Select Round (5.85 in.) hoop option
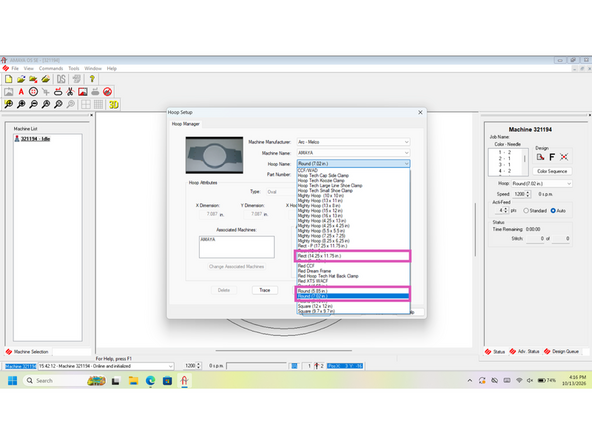592x444 pixels. (x=353, y=291)
